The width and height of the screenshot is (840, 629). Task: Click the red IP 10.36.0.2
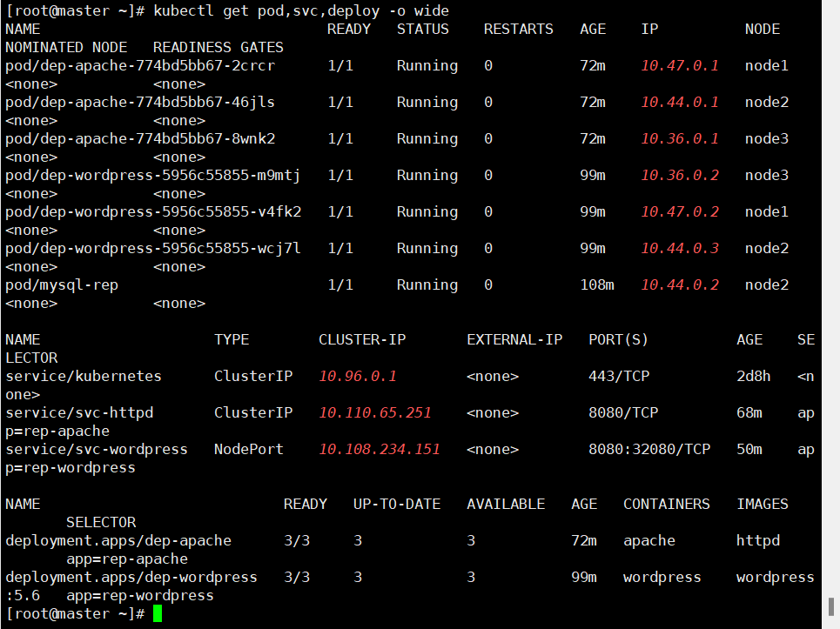click(x=680, y=176)
